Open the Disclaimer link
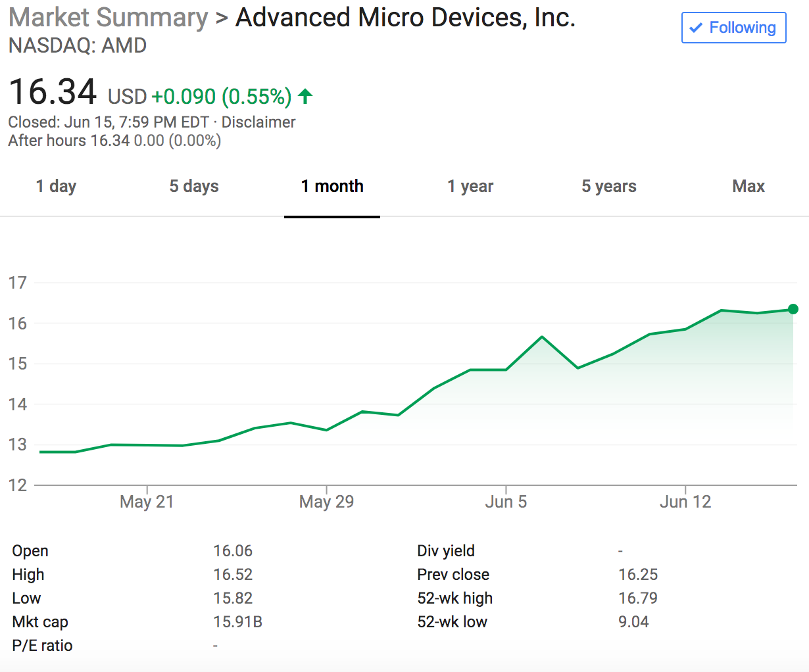The image size is (809, 672). pyautogui.click(x=258, y=122)
